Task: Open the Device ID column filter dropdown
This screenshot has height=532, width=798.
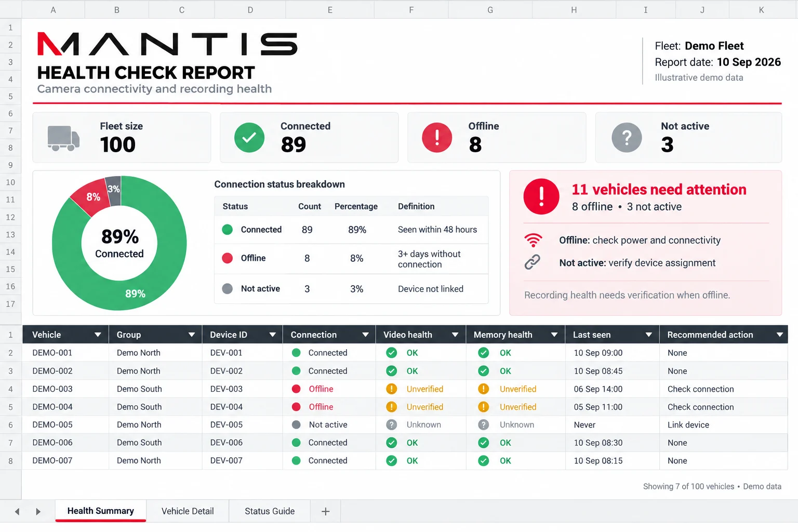Action: (272, 335)
